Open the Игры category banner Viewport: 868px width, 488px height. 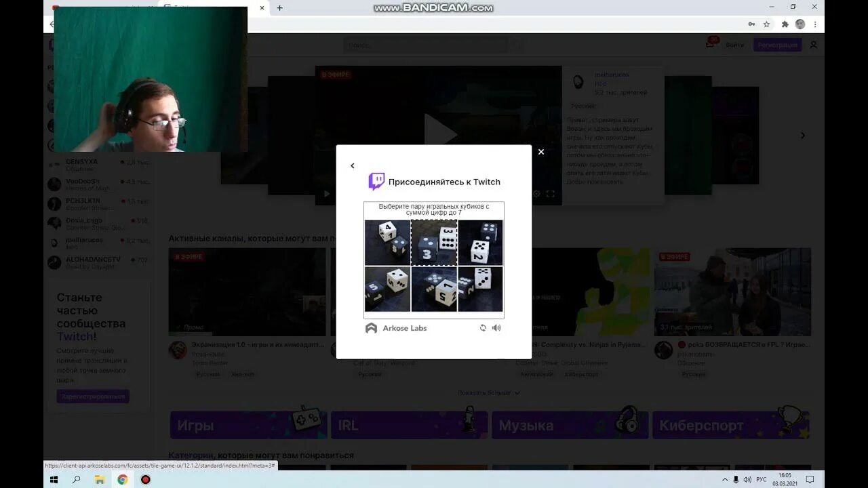click(248, 425)
